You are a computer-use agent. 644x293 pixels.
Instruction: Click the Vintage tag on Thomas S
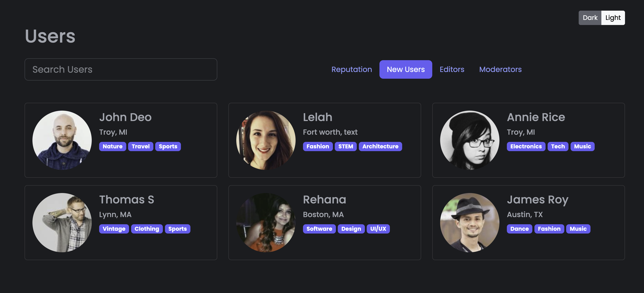114,229
